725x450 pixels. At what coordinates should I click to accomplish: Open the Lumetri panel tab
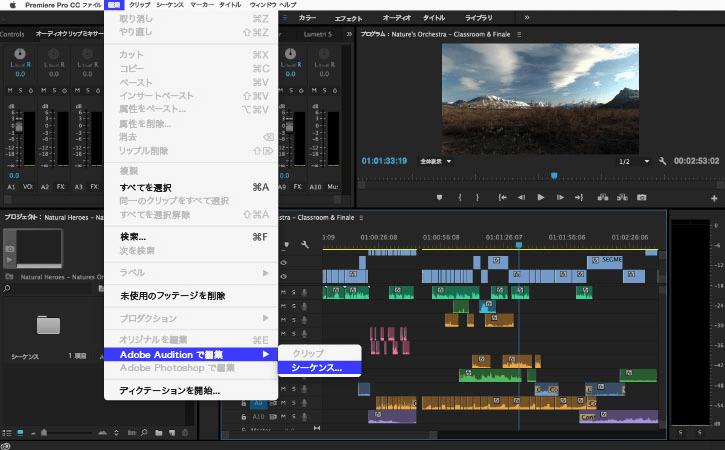318,34
